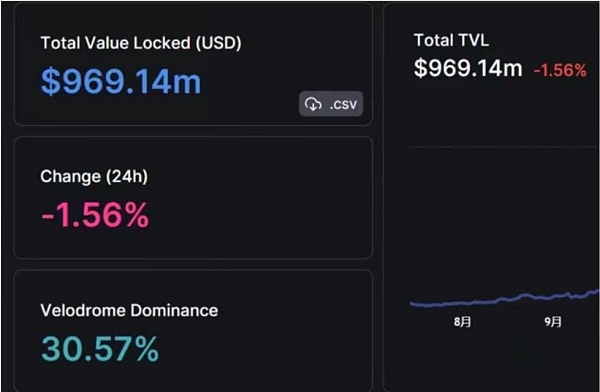This screenshot has width=600, height=392.
Task: Click the 8月 axis label on chart
Action: [462, 322]
